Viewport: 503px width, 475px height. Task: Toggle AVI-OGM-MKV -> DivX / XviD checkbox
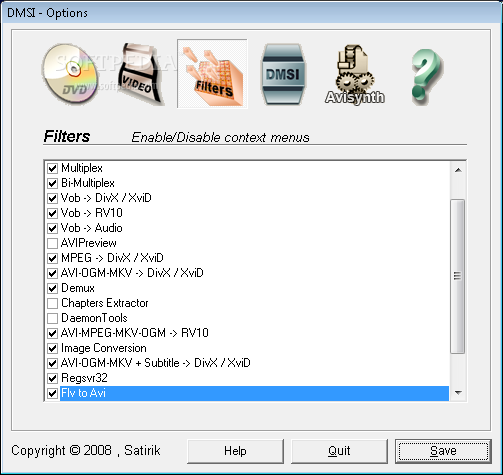coord(52,273)
